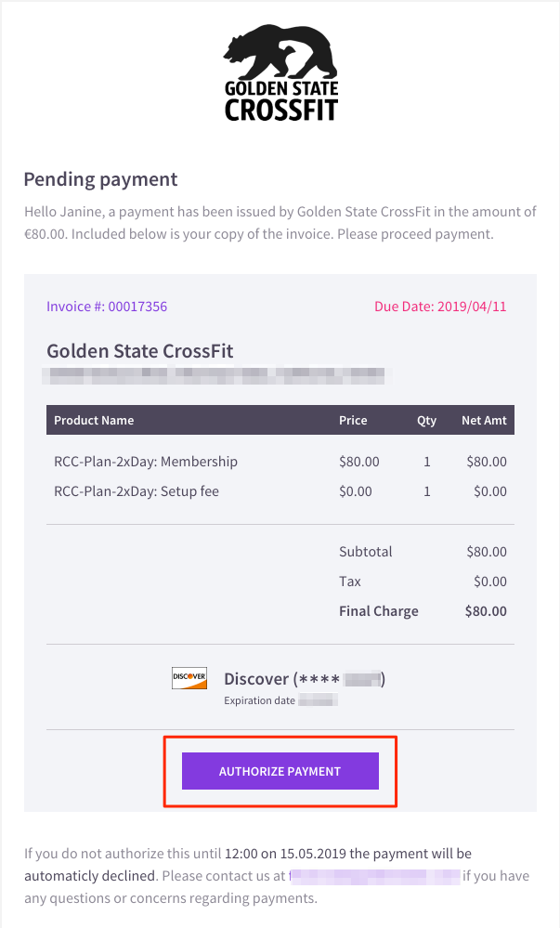This screenshot has height=928, width=560.
Task: Select the RCC-Plan-2xDay: Setup fee row
Action: (x=280, y=491)
